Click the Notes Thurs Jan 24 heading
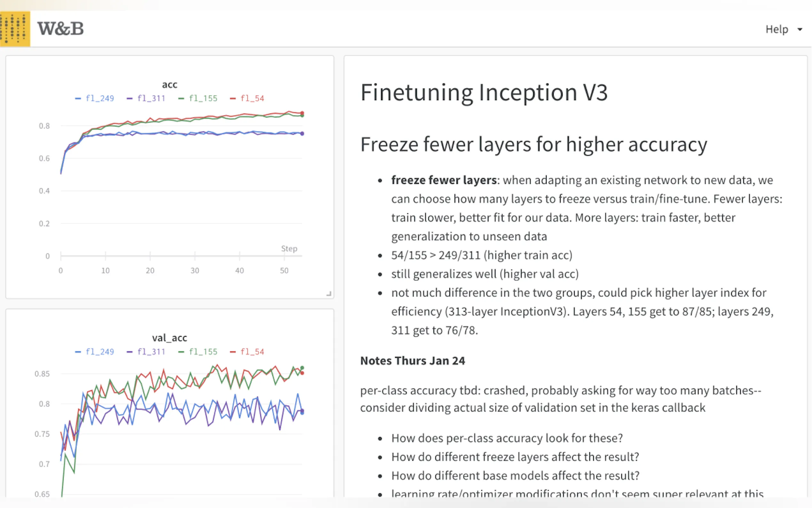The height and width of the screenshot is (508, 812). (412, 361)
